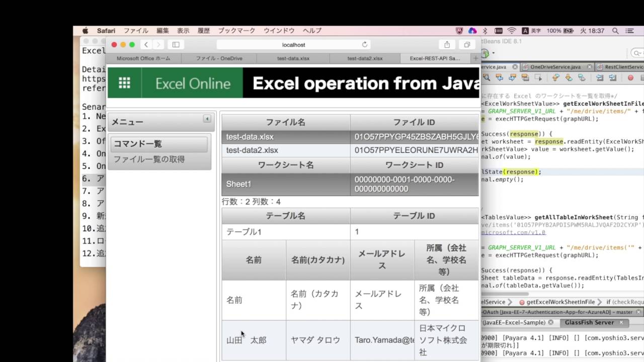Click NetBeans previous bookmark icon
Image resolution: width=644 pixels, height=362 pixels.
[x=555, y=78]
